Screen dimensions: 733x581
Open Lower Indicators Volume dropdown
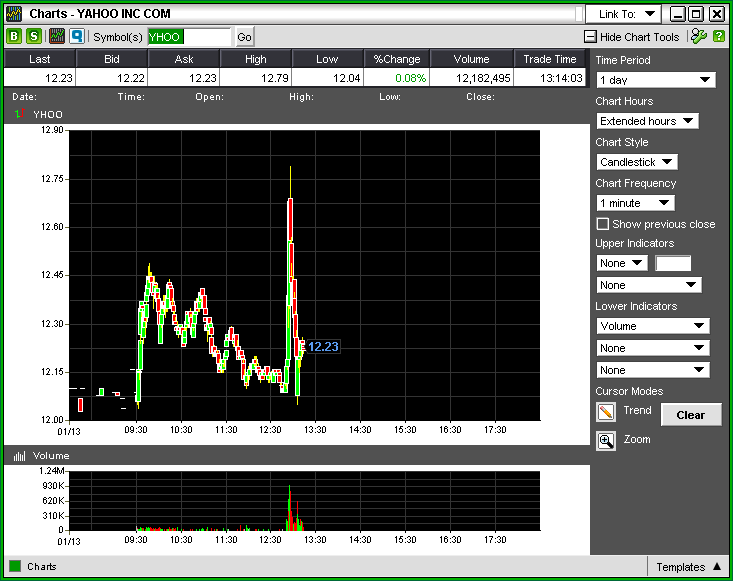pos(653,326)
